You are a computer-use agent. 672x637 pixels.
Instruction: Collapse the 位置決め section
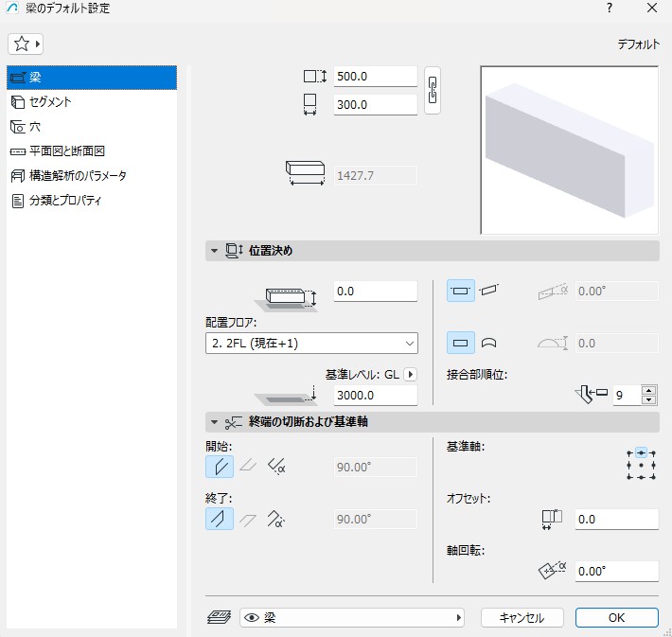pyautogui.click(x=213, y=251)
